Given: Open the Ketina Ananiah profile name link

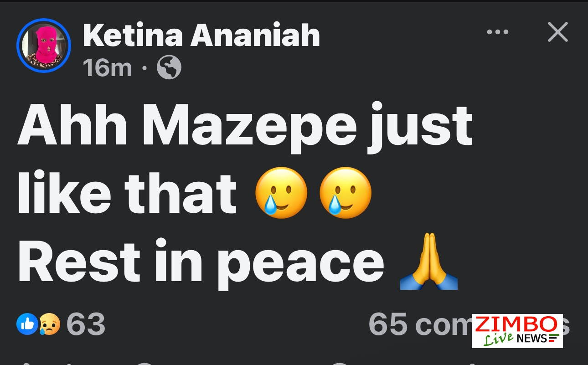Looking at the screenshot, I should pos(201,35).
